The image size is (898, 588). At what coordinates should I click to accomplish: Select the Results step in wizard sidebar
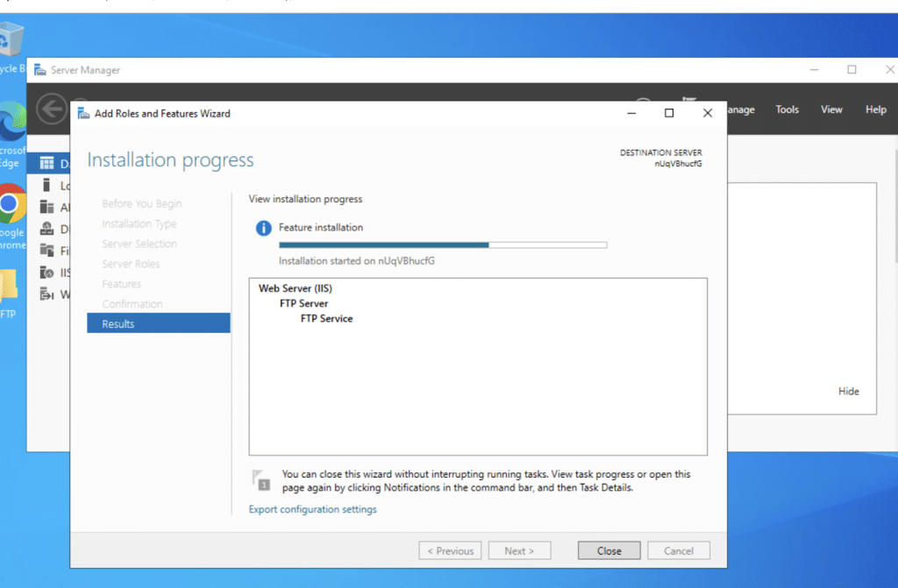pos(158,323)
